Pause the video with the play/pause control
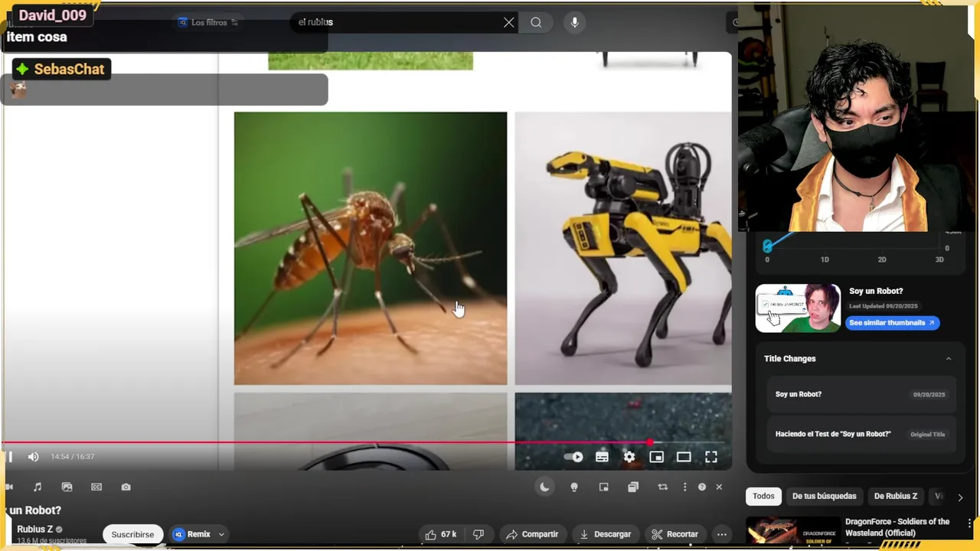 [x=10, y=457]
